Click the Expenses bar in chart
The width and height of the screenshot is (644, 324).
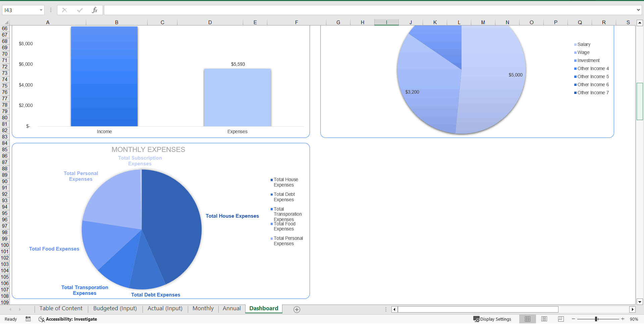[x=237, y=98]
